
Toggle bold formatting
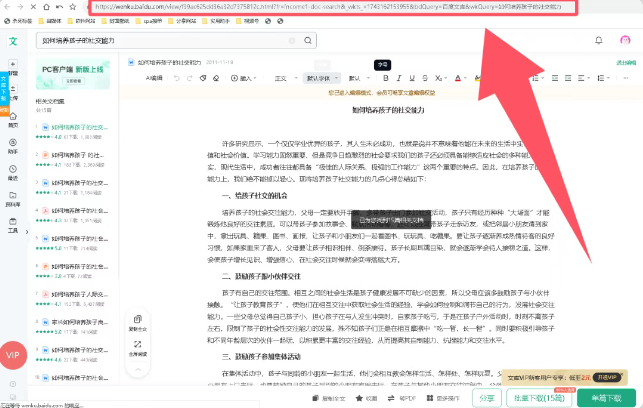coord(385,78)
